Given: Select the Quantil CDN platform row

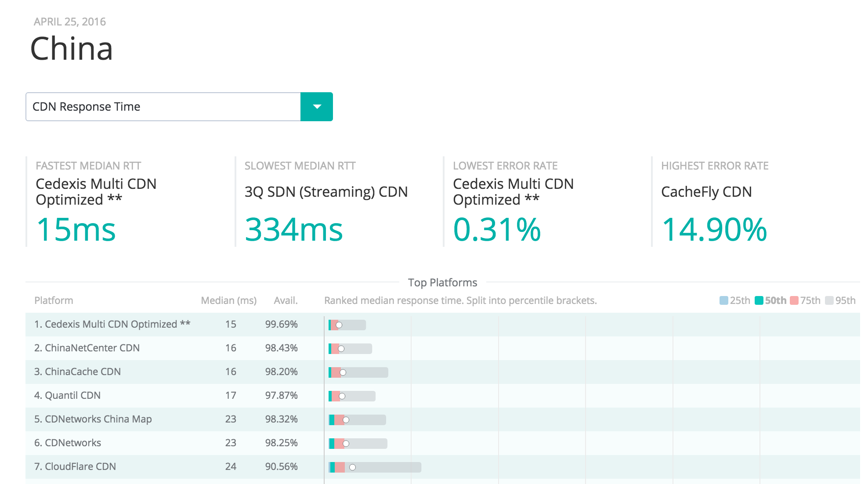Looking at the screenshot, I should [443, 396].
